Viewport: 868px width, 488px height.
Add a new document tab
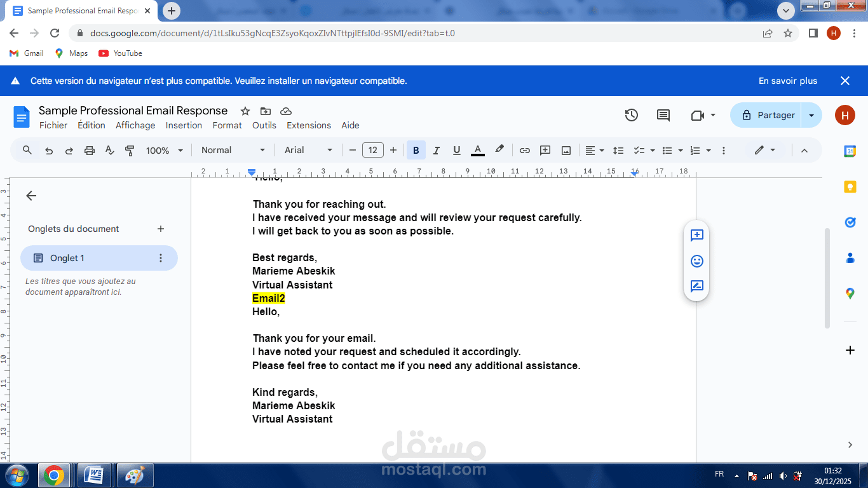(x=161, y=229)
